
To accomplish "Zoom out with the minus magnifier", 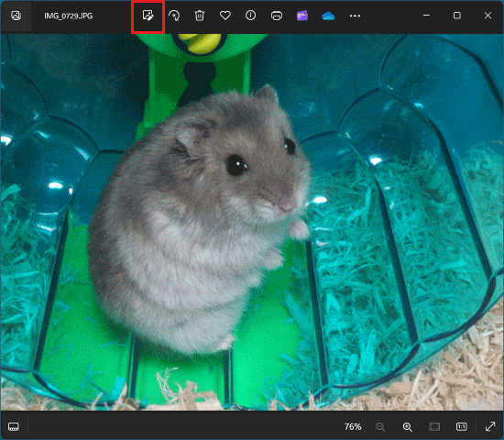I will [380, 427].
